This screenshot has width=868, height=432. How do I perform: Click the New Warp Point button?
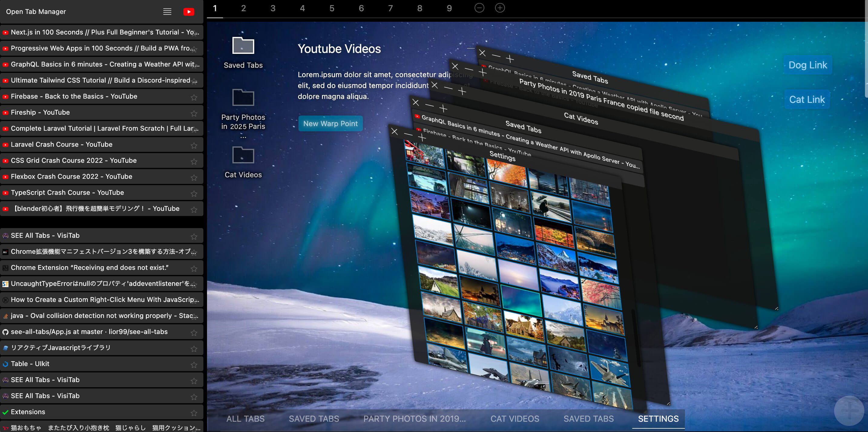330,123
